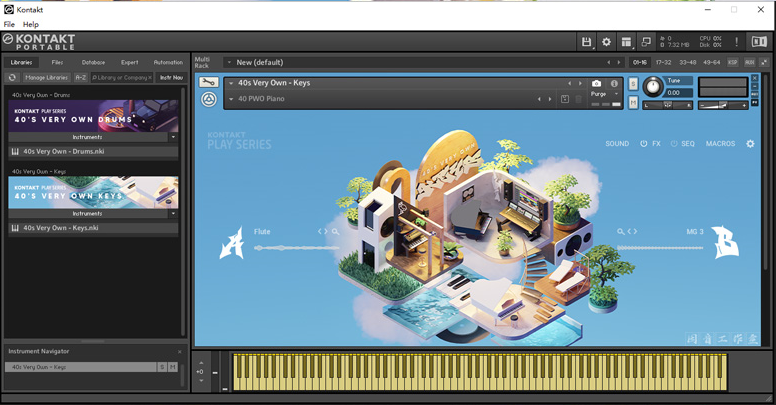Mute the 40s Very Own - Keys instrument
The height and width of the screenshot is (405, 776).
[633, 102]
